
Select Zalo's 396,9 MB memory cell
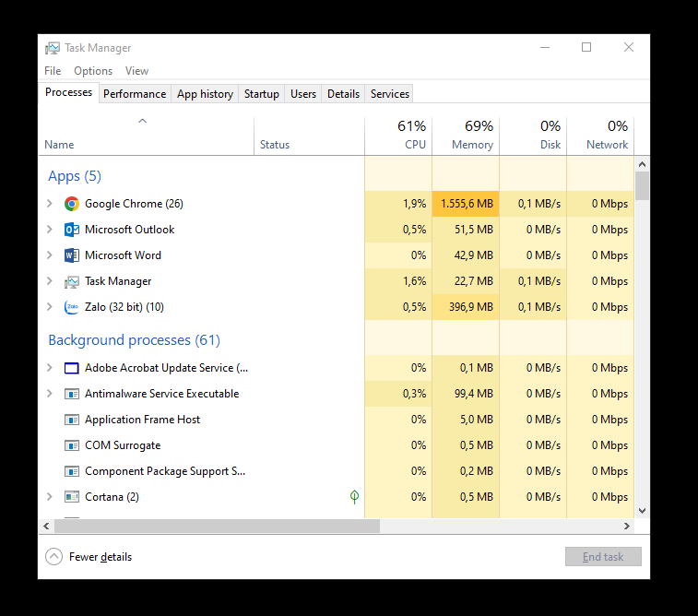(466, 307)
